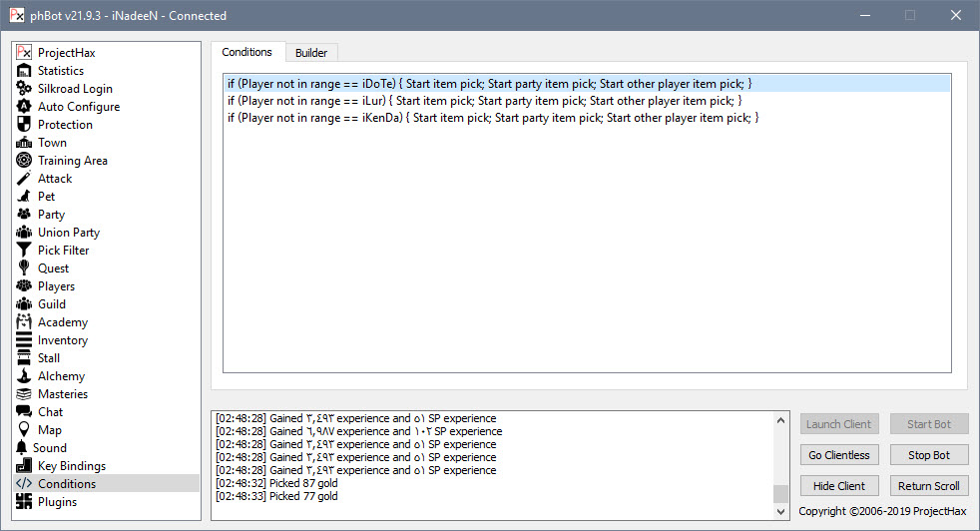Open the Inventory icon in sidebar
The image size is (980, 531).
click(24, 340)
